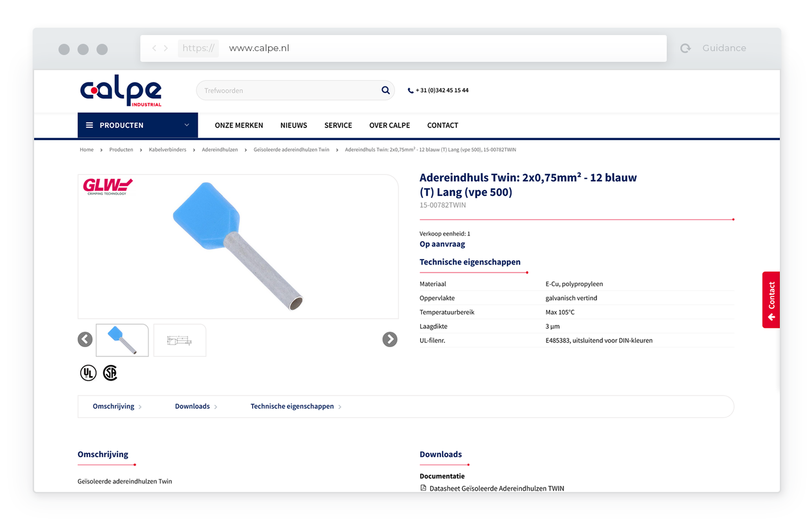Click the Calpe Industrial logo
The height and width of the screenshot is (527, 812).
click(121, 91)
